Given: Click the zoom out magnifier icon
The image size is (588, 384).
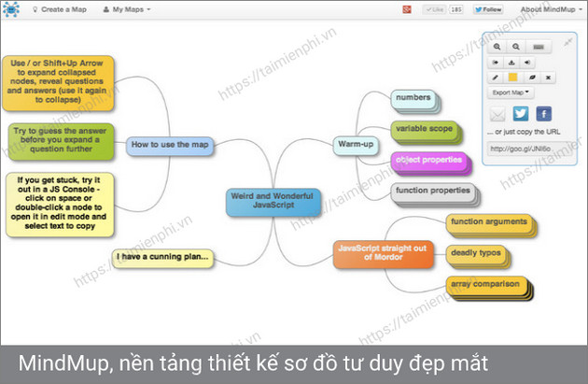Looking at the screenshot, I should point(516,46).
